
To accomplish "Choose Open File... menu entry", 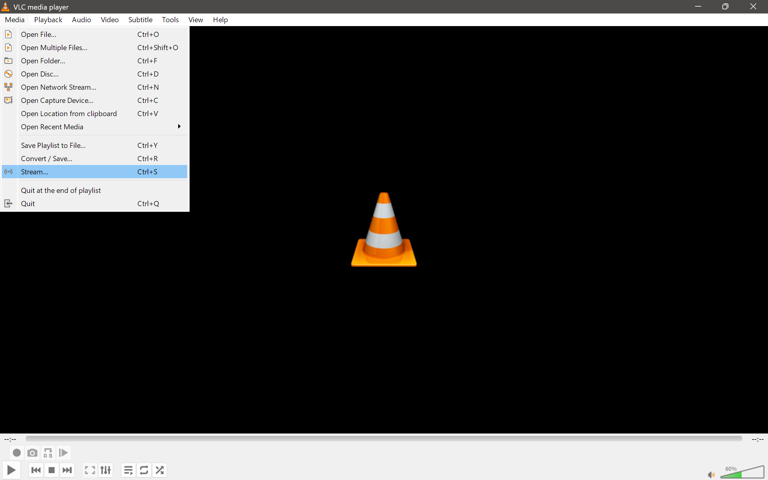I will pos(95,34).
